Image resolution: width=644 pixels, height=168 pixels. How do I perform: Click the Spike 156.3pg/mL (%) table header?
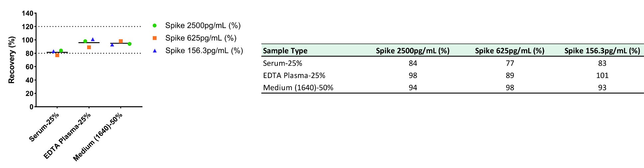[x=602, y=51]
